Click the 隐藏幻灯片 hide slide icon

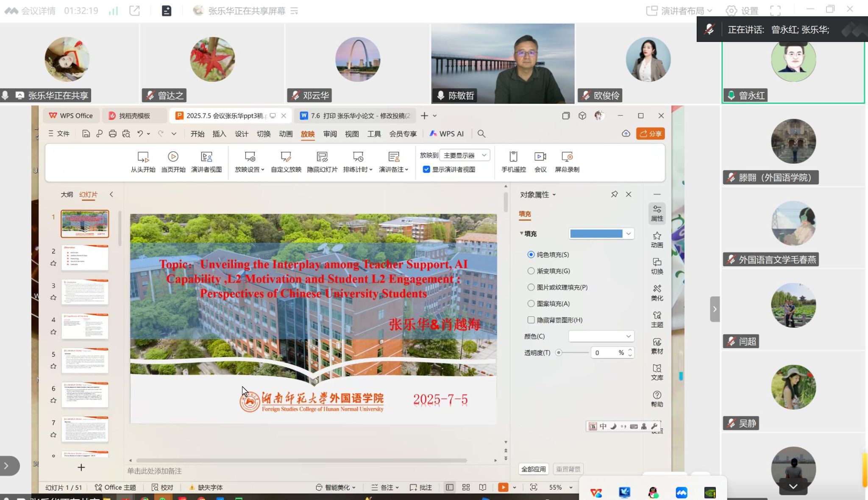click(x=322, y=157)
